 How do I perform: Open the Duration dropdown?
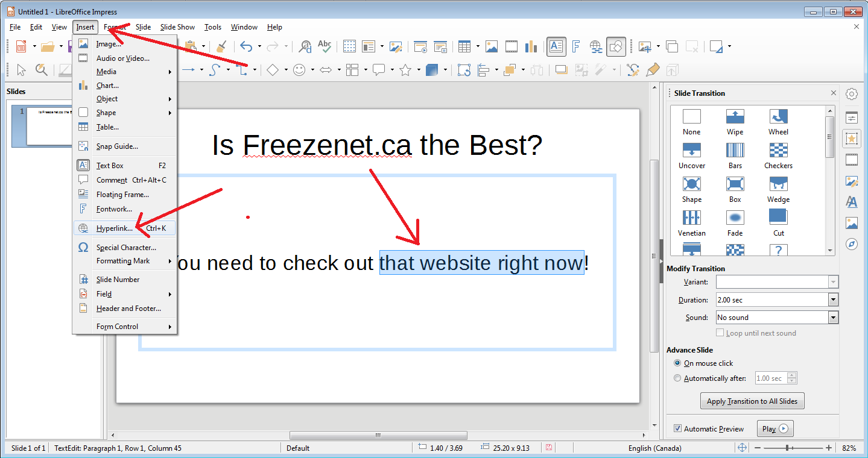(x=833, y=300)
